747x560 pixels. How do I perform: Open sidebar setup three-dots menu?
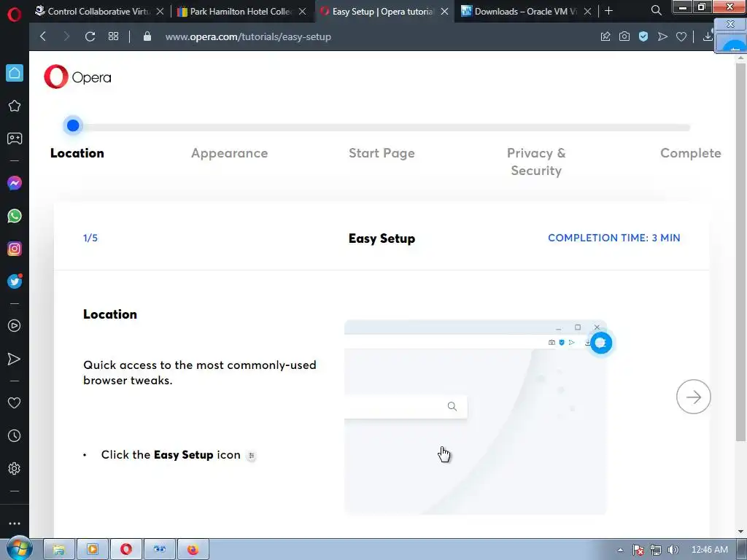(x=15, y=524)
